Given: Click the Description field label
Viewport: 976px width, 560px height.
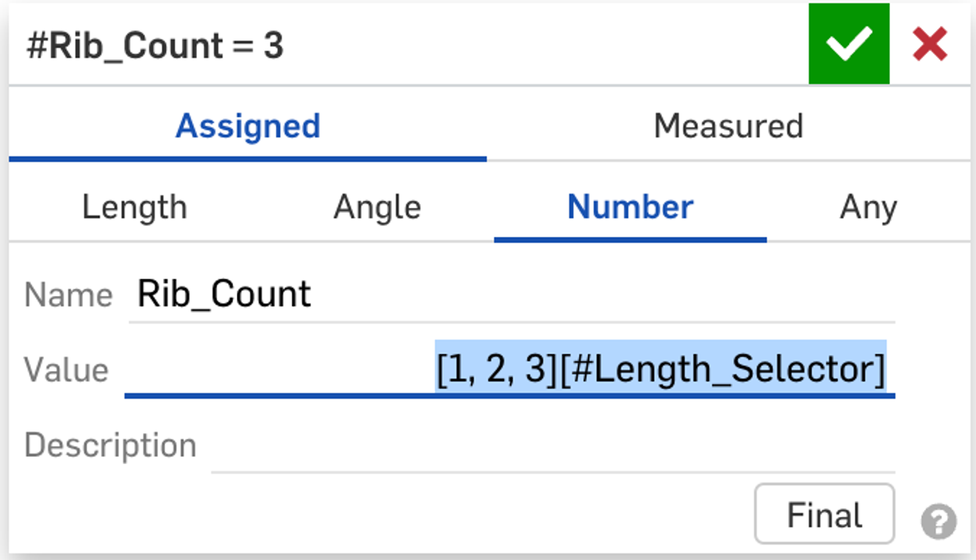Looking at the screenshot, I should click(x=110, y=445).
